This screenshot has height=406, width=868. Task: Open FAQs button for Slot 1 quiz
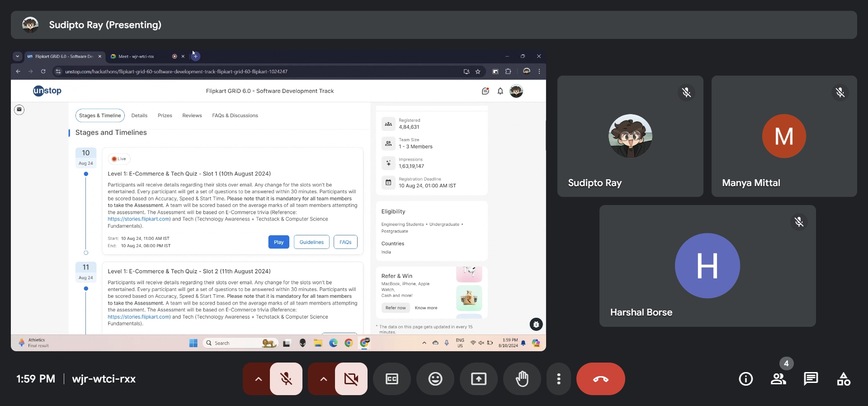pyautogui.click(x=345, y=242)
